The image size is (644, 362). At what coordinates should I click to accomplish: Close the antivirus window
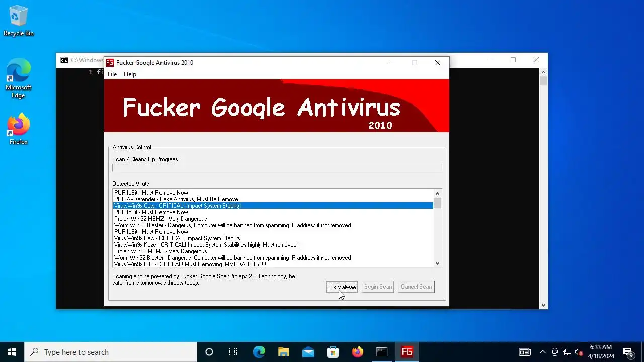(438, 63)
